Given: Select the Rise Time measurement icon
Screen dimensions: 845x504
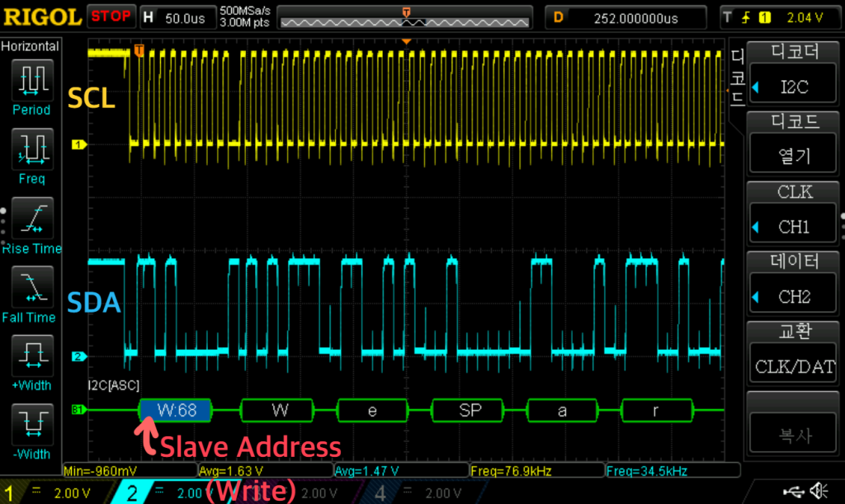Looking at the screenshot, I should point(32,218).
